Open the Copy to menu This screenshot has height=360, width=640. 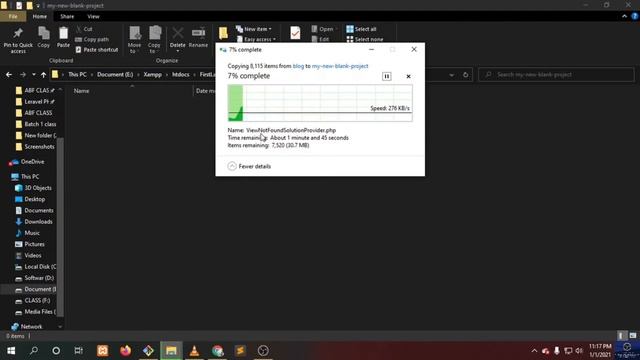[x=154, y=40]
